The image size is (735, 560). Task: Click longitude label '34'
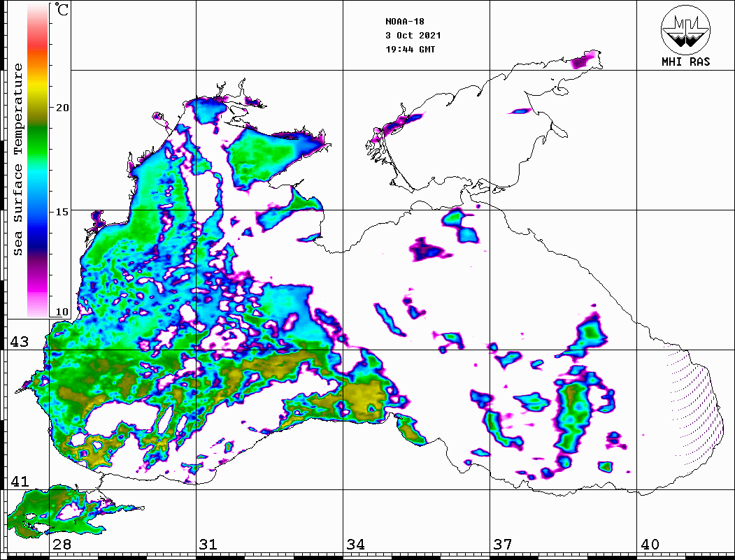[x=356, y=545]
